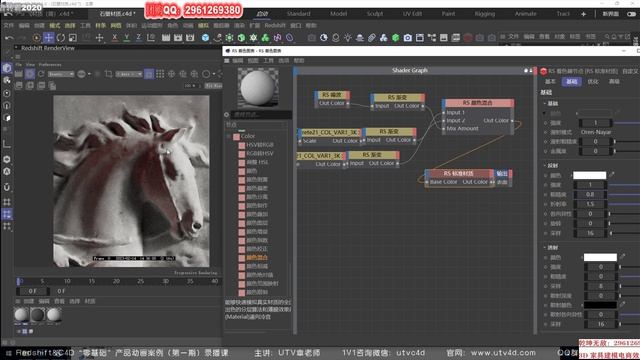The image size is (640, 360).
Task: Click the reflection white color swatch
Action: (589, 175)
